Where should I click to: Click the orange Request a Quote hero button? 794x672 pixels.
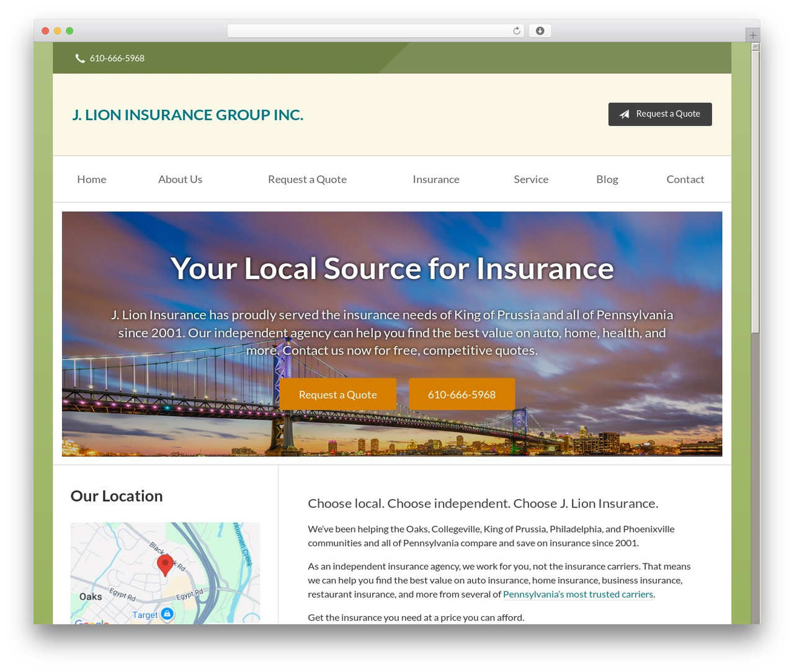pyautogui.click(x=337, y=394)
